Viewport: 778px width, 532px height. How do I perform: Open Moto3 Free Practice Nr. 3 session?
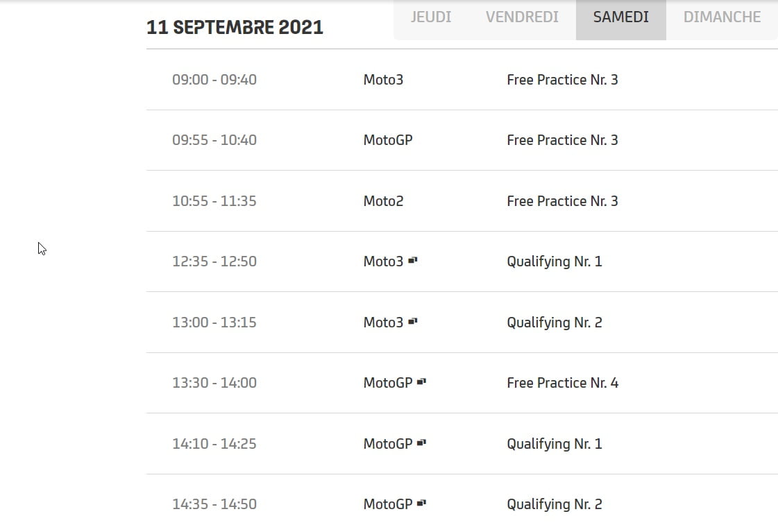click(x=562, y=80)
